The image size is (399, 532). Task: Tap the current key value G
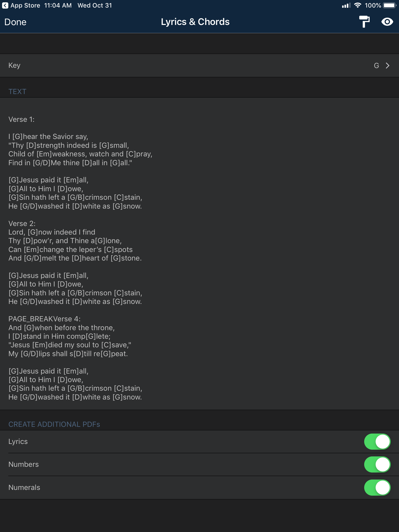tap(376, 65)
